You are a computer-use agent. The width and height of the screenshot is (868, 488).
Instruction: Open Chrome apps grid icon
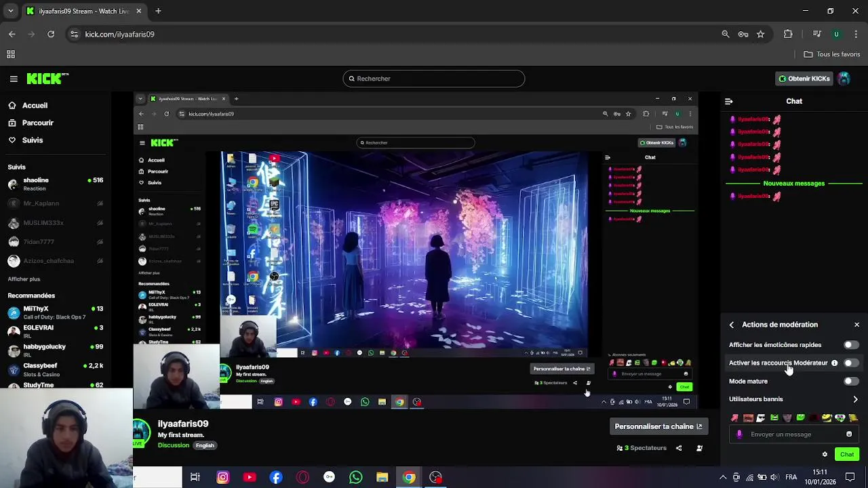point(11,54)
